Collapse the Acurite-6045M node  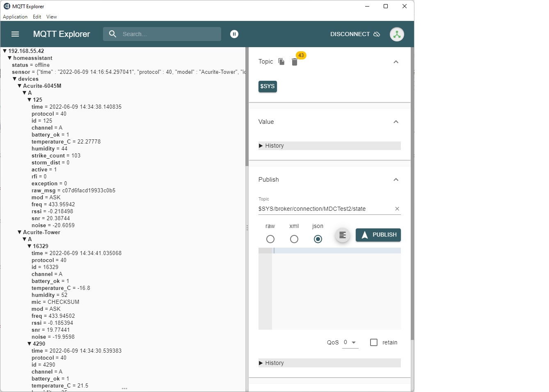coord(20,86)
